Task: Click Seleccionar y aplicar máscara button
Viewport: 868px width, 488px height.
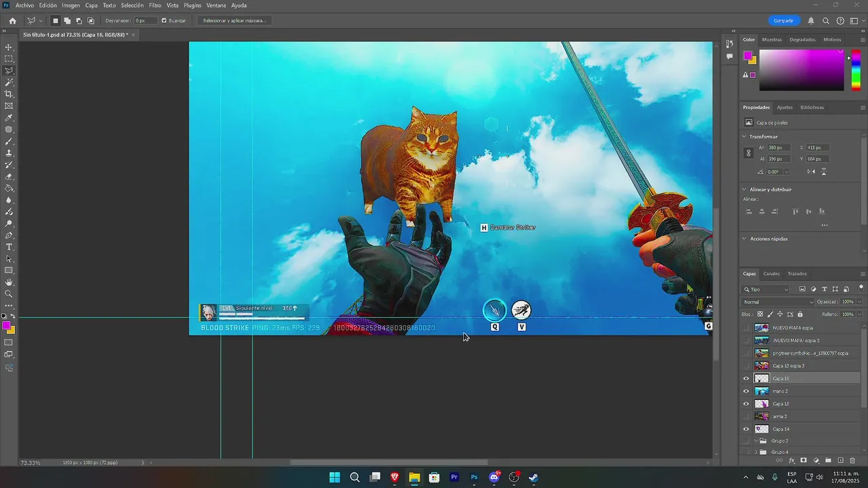Action: 235,20
